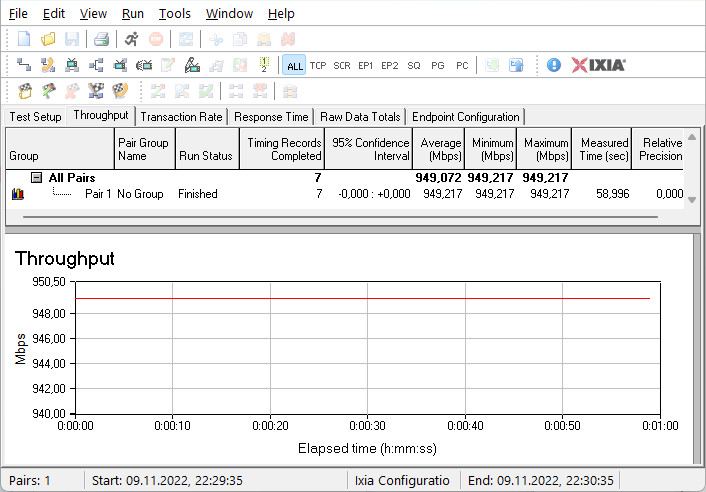Select the Throughput tab

(x=101, y=115)
